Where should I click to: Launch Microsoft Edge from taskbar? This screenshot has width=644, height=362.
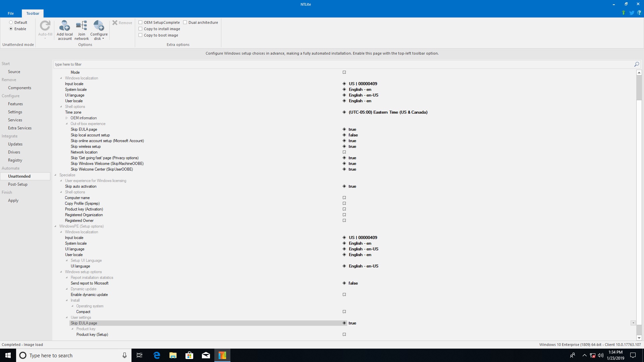157,355
